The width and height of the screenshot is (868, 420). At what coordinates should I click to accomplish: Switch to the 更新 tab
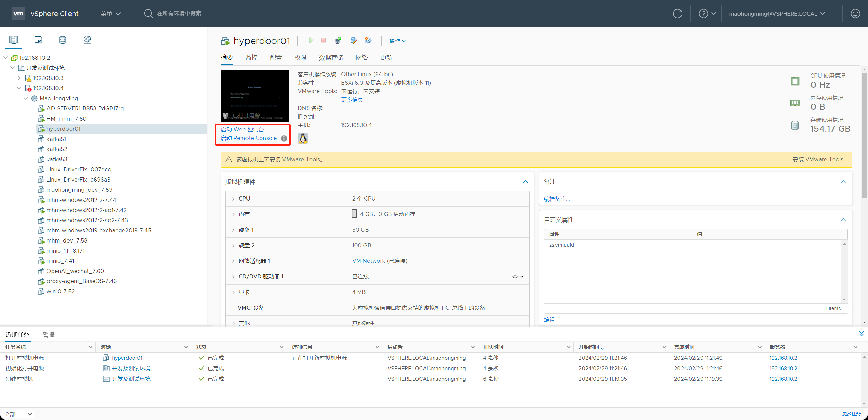click(386, 58)
